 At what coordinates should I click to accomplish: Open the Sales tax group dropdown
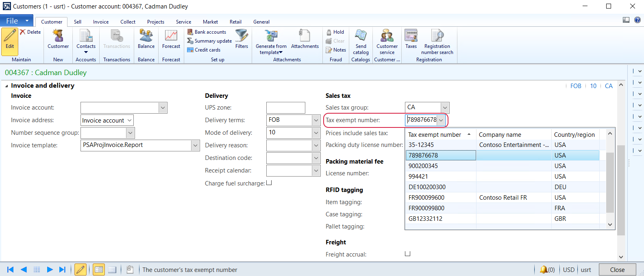[x=445, y=108]
